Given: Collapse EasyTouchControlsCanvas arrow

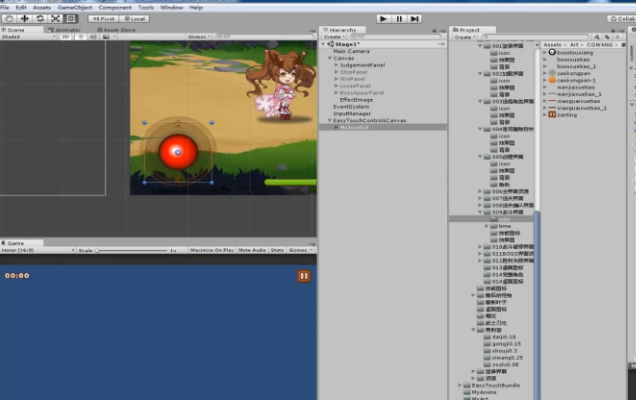Looking at the screenshot, I should coord(330,120).
